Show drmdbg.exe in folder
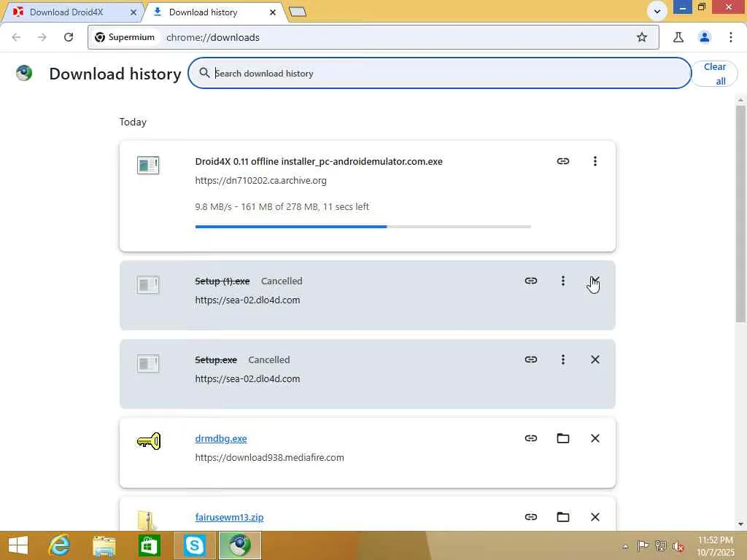747x560 pixels. (562, 438)
